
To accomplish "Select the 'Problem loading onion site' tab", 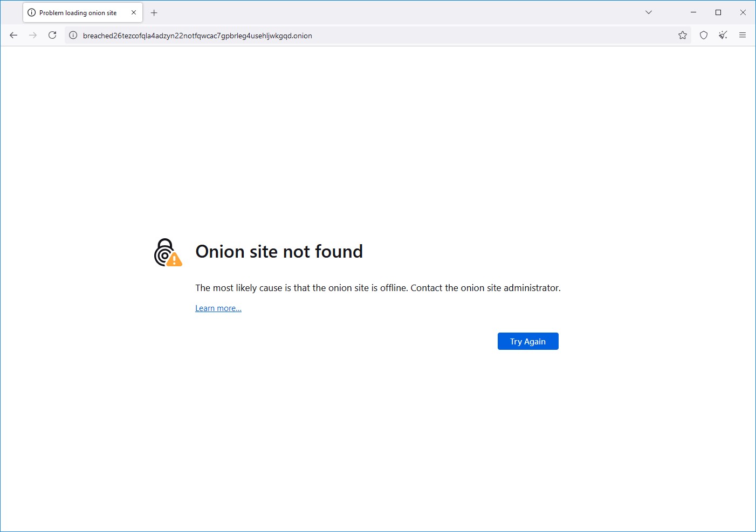I will click(x=83, y=12).
